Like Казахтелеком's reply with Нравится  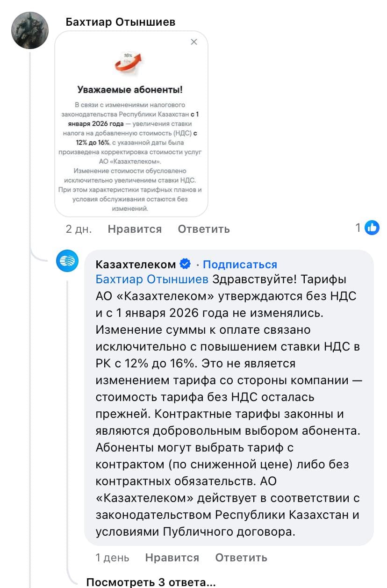(172, 558)
